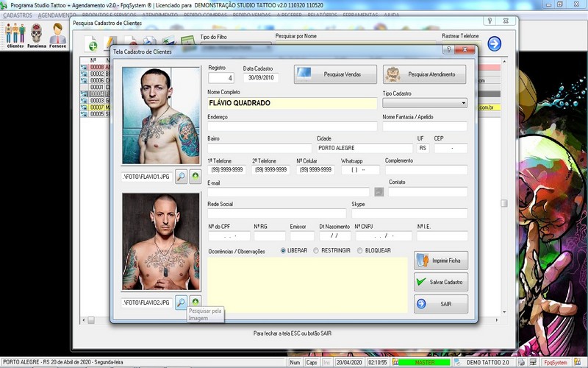Click the Rede Social input field
The image size is (588, 368).
coord(277,213)
